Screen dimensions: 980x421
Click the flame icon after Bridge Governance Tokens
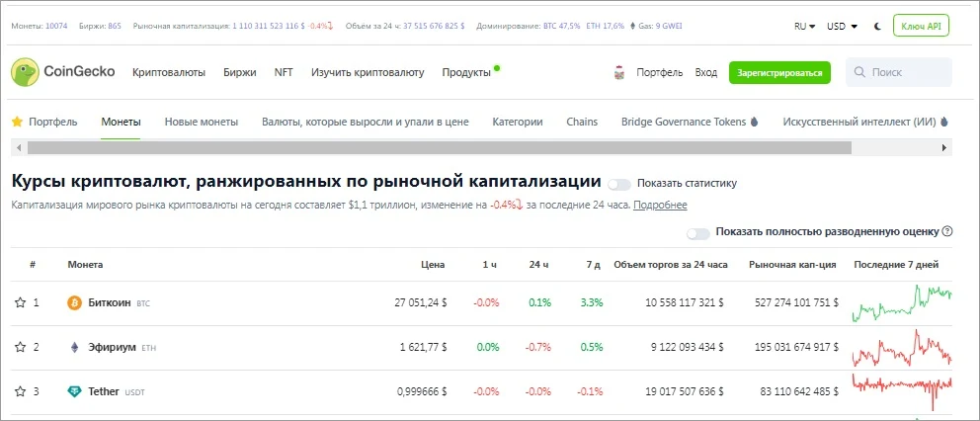click(754, 122)
